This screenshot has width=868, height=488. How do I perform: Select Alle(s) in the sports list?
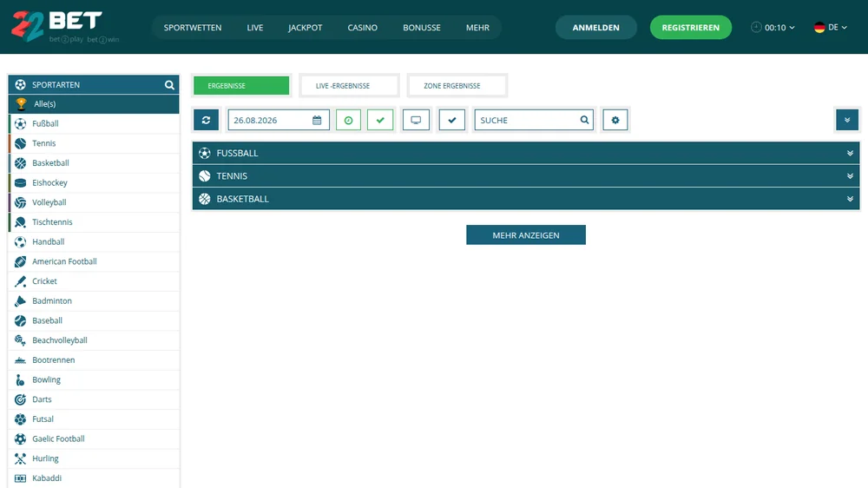94,103
